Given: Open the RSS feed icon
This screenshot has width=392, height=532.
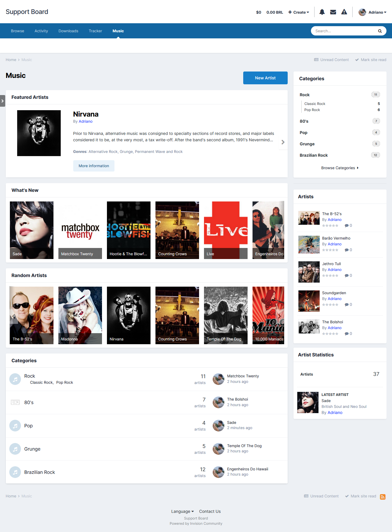Looking at the screenshot, I should [x=383, y=497].
